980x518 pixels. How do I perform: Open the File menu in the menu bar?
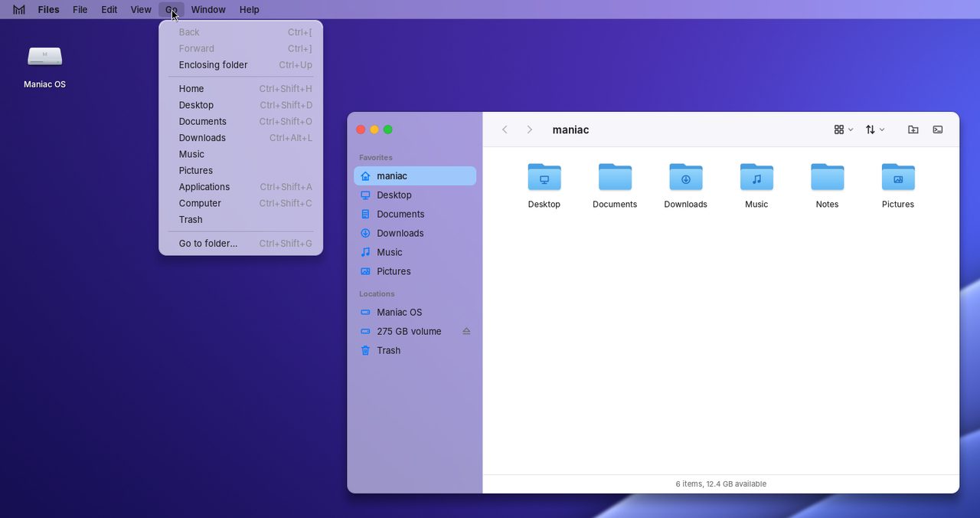pyautogui.click(x=80, y=10)
